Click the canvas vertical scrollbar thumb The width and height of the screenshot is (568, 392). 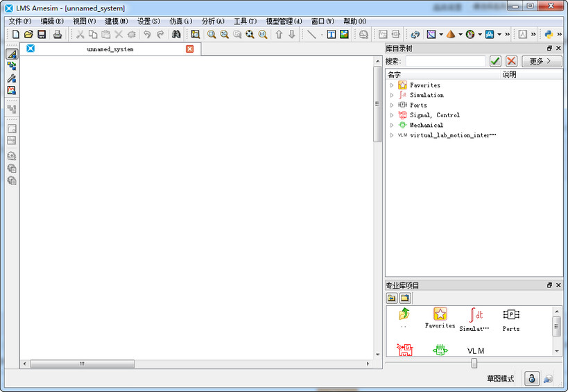coord(377,104)
